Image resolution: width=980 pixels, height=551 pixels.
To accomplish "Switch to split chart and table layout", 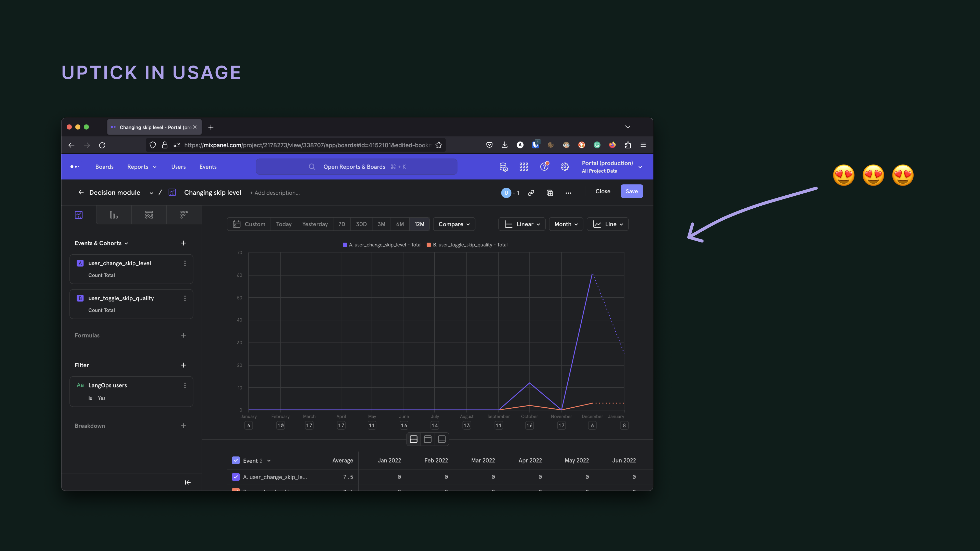I will pos(413,439).
